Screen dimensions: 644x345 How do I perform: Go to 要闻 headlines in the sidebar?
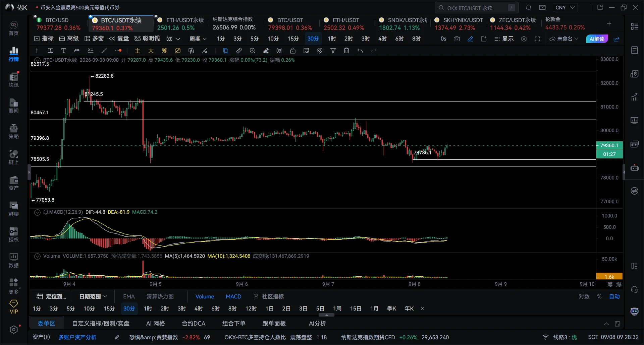(x=14, y=106)
